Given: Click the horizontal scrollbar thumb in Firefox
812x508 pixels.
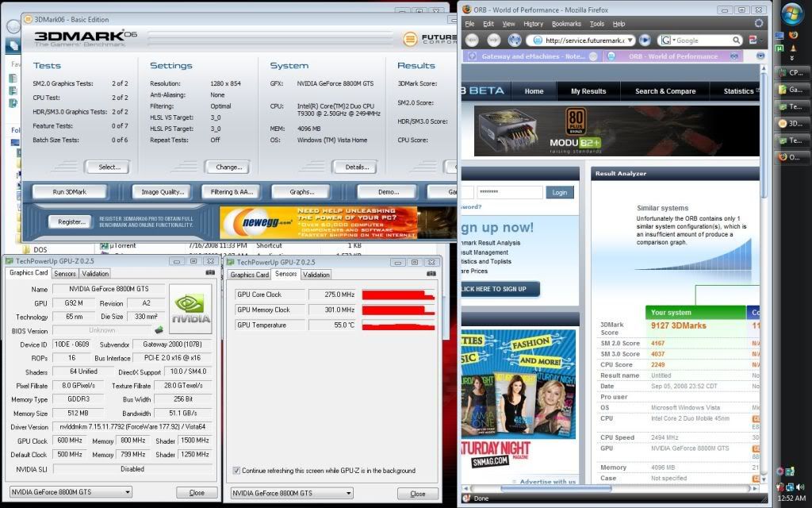Looking at the screenshot, I should click(x=555, y=488).
